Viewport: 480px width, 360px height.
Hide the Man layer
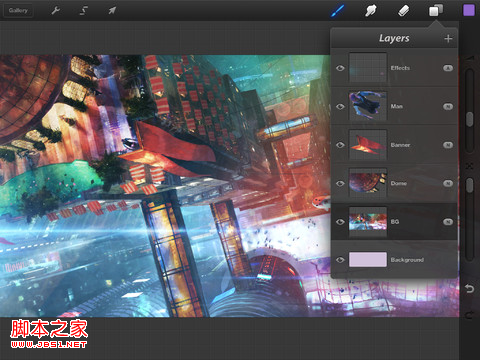point(340,106)
